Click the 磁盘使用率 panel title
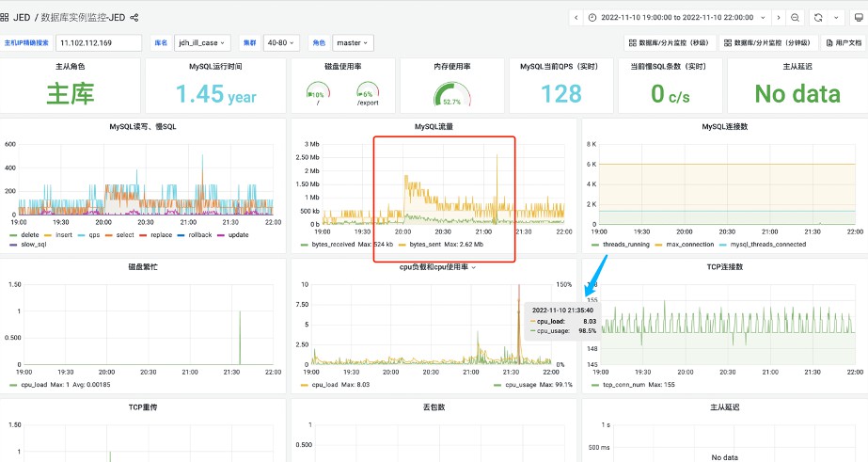 click(342, 67)
